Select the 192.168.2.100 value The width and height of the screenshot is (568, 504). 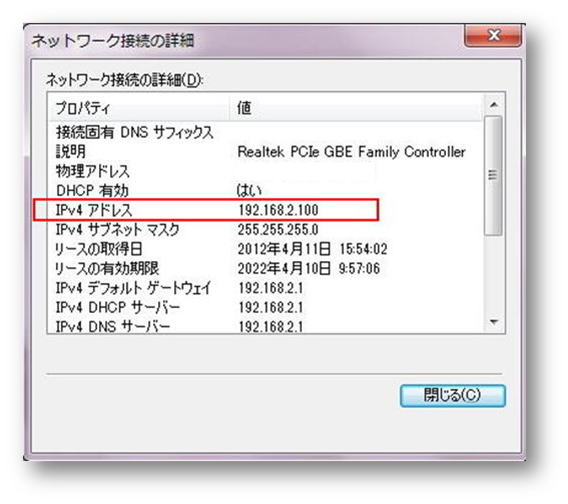(278, 210)
